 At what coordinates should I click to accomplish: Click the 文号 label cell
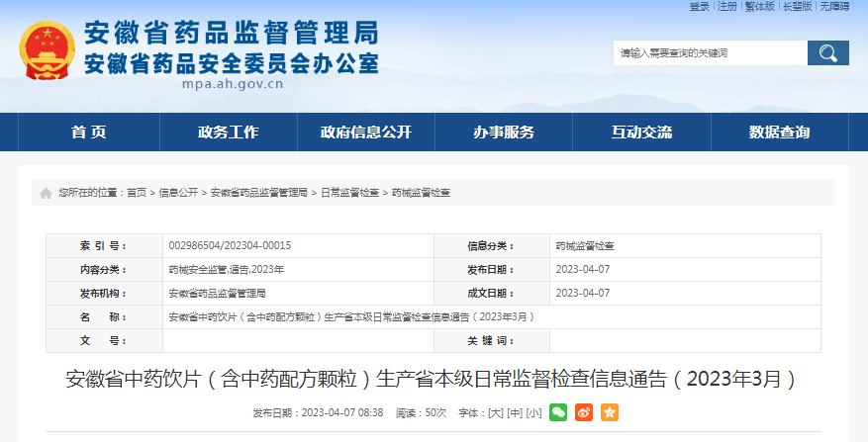104,341
